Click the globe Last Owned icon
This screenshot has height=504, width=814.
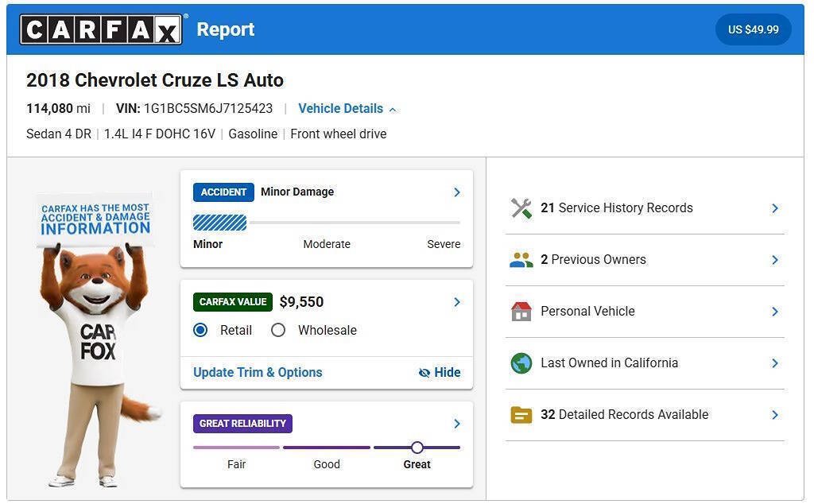[x=521, y=363]
